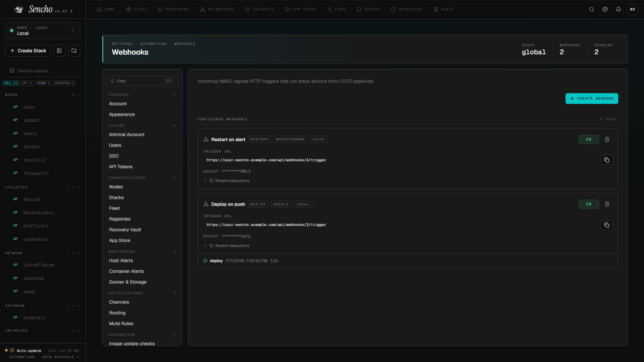The image size is (644, 362).
Task: Go to the Home page
Action: pos(106,9)
